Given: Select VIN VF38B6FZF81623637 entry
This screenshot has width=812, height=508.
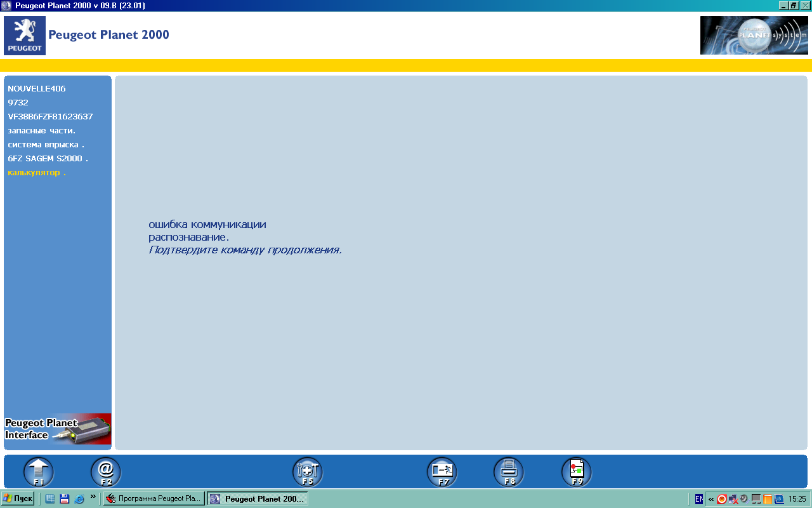Looking at the screenshot, I should coord(51,117).
